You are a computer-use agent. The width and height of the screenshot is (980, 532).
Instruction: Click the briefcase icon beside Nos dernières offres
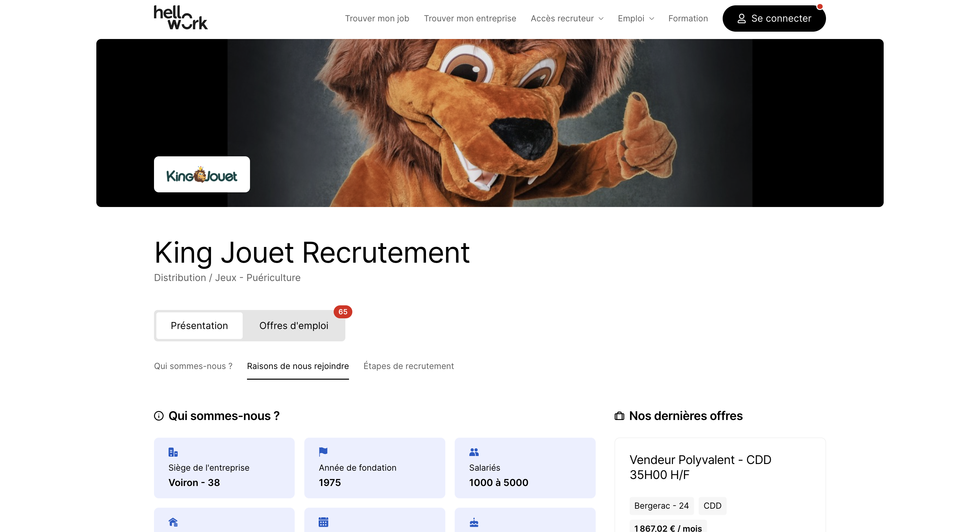click(619, 416)
